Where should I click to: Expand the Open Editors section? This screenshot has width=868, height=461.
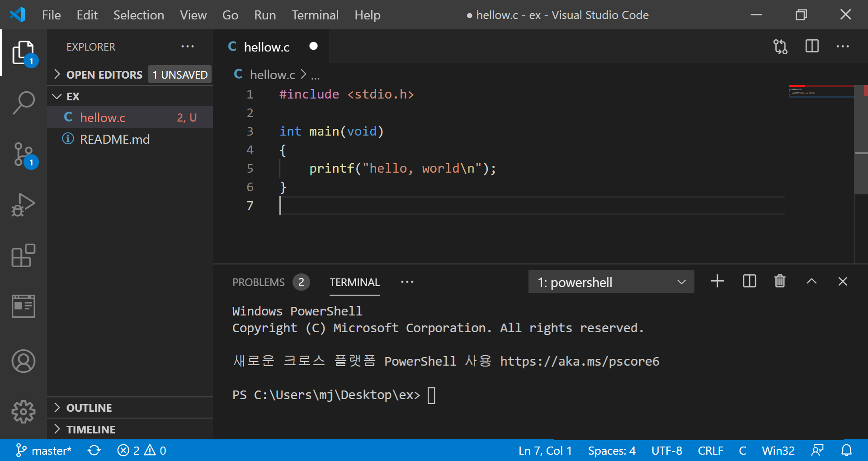coord(104,75)
